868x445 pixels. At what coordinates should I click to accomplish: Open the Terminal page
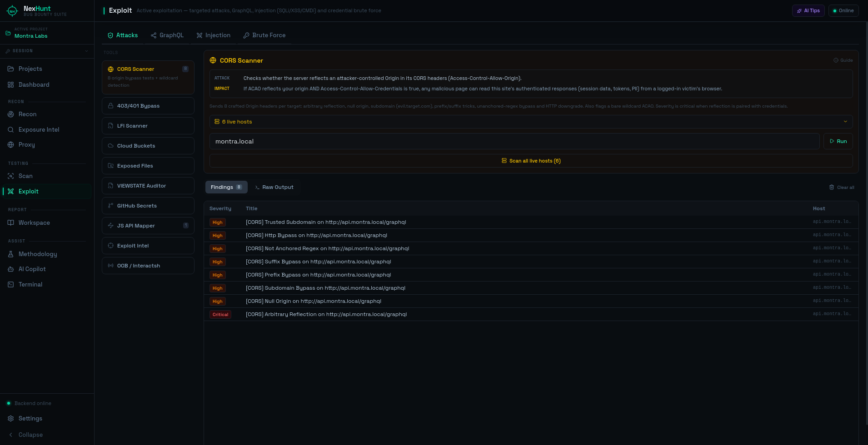pos(47,284)
